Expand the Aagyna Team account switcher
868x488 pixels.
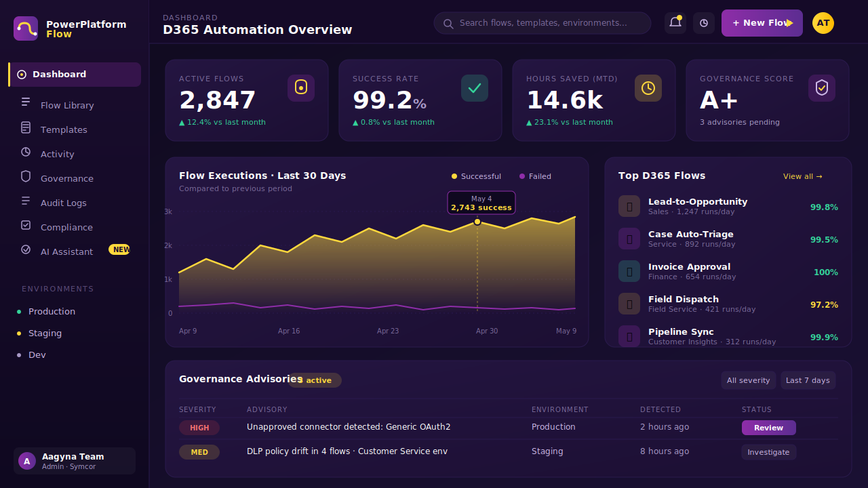click(x=75, y=461)
